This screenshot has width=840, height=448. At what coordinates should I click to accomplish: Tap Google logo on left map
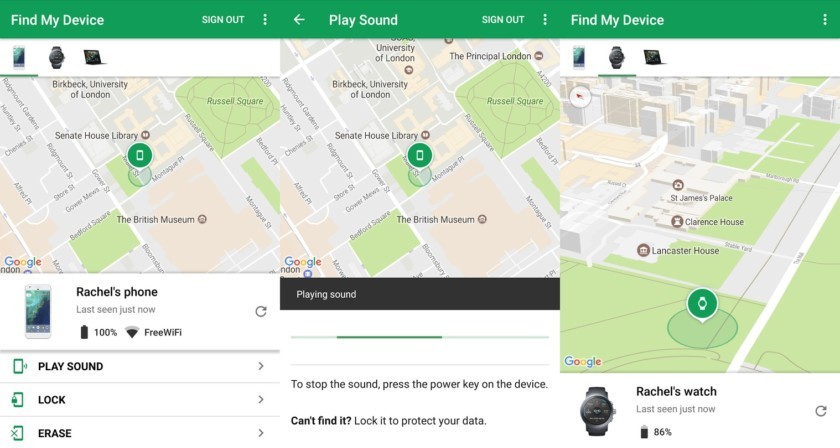coord(23,262)
